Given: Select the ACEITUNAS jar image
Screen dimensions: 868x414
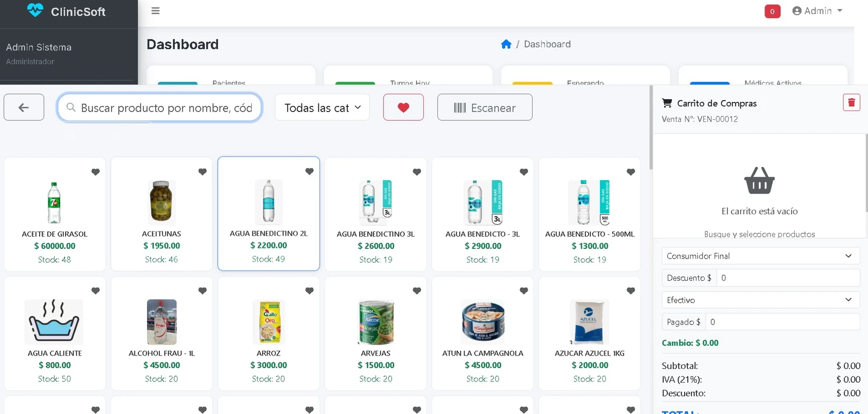Looking at the screenshot, I should (161, 203).
